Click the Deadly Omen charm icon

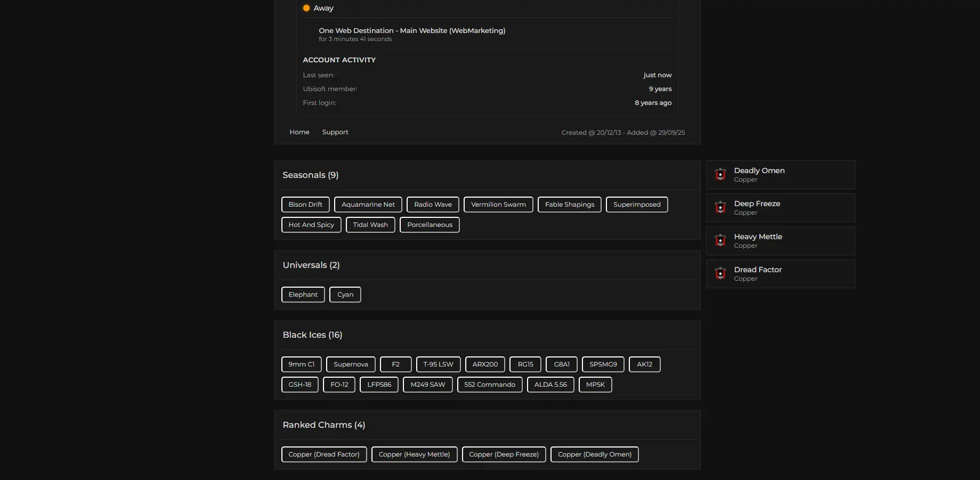(x=720, y=175)
